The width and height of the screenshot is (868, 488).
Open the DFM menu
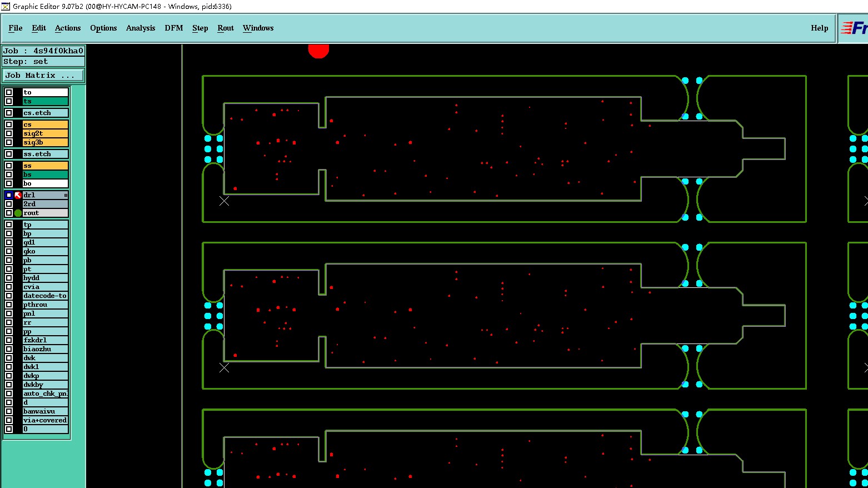click(174, 28)
